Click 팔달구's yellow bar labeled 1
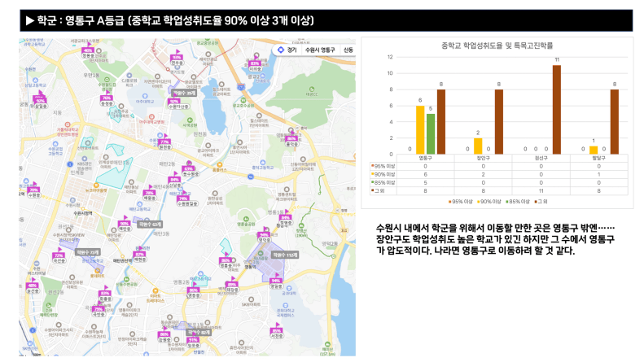644x362 pixels. pos(594,150)
